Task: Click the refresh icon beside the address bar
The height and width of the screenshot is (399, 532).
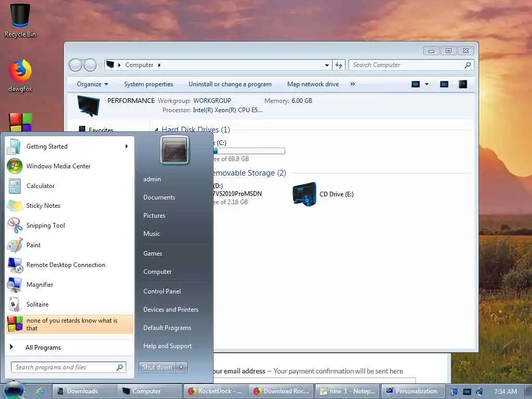Action: point(339,65)
